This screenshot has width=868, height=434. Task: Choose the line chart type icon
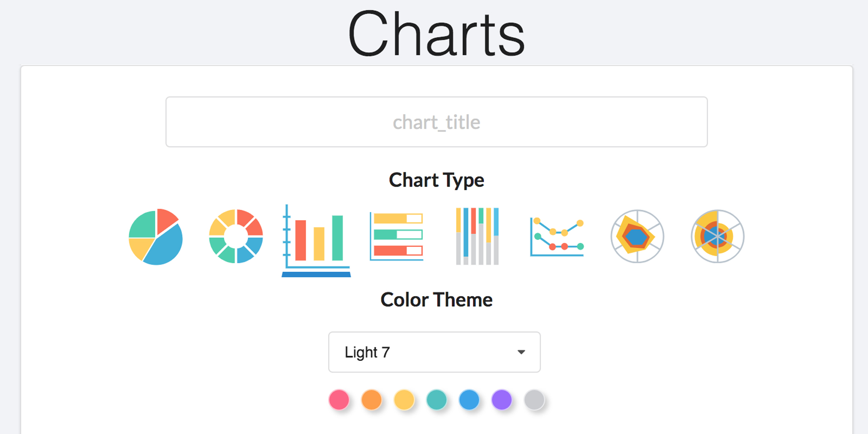click(557, 236)
